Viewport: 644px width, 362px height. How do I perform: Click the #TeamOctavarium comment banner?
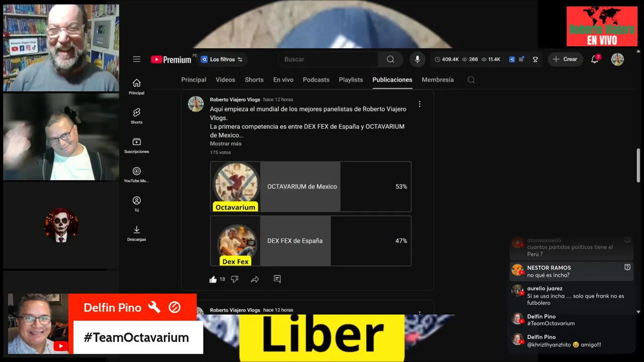pyautogui.click(x=138, y=337)
